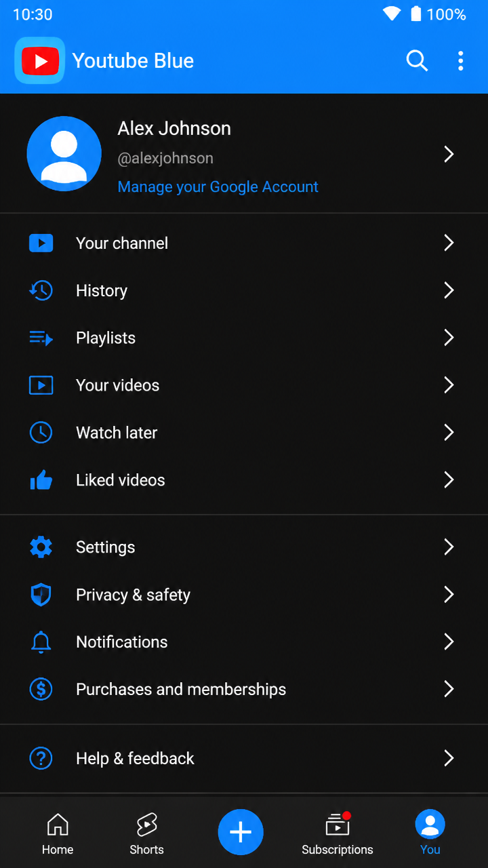Viewport: 488px width, 868px height.
Task: Open the Privacy & safety label
Action: (134, 595)
